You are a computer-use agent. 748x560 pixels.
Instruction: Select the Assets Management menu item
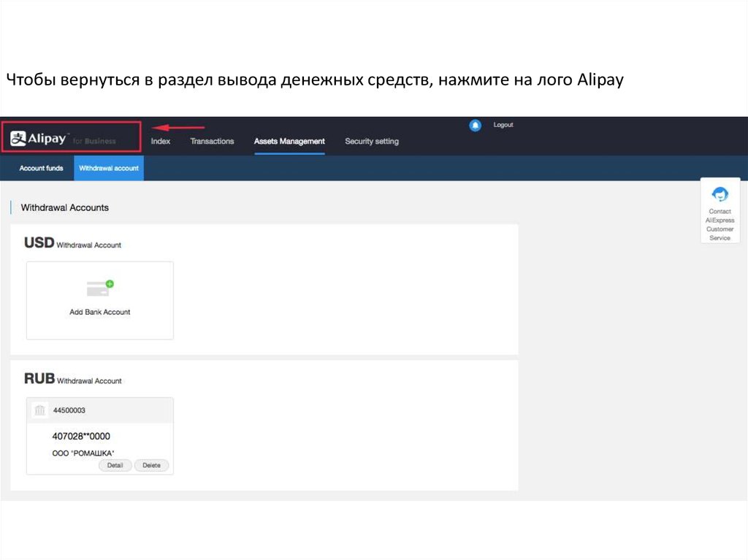[289, 141]
